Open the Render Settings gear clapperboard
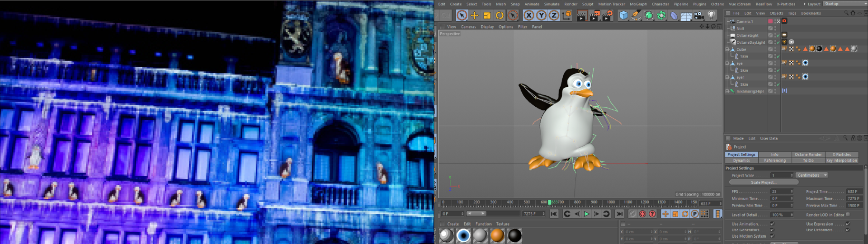This screenshot has height=244, width=868. click(607, 16)
